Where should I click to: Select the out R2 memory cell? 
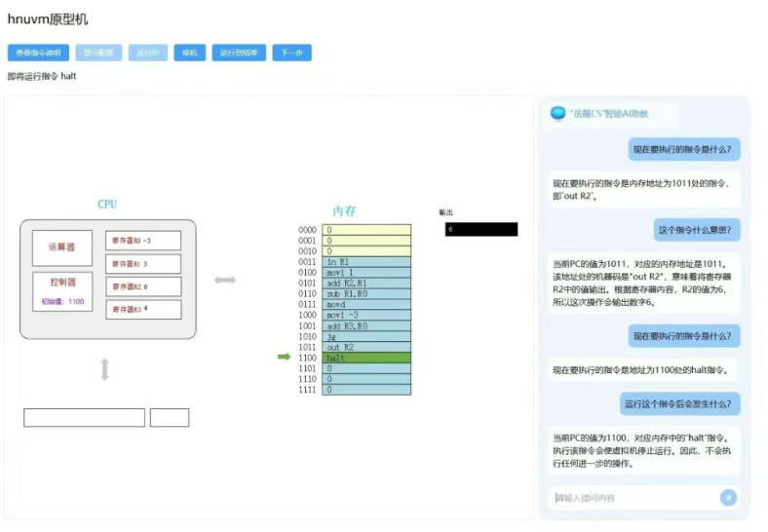tap(366, 347)
